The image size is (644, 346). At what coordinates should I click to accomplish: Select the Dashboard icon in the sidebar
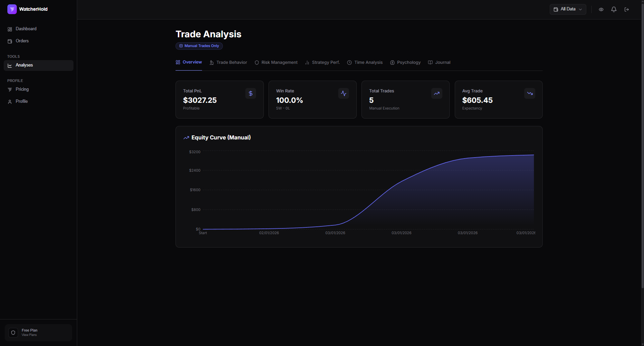point(10,29)
